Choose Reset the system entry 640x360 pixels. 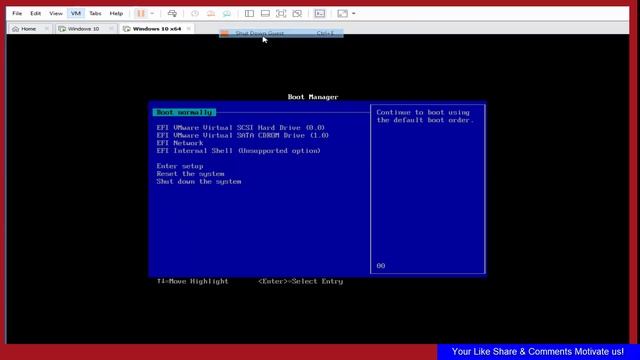coord(190,174)
